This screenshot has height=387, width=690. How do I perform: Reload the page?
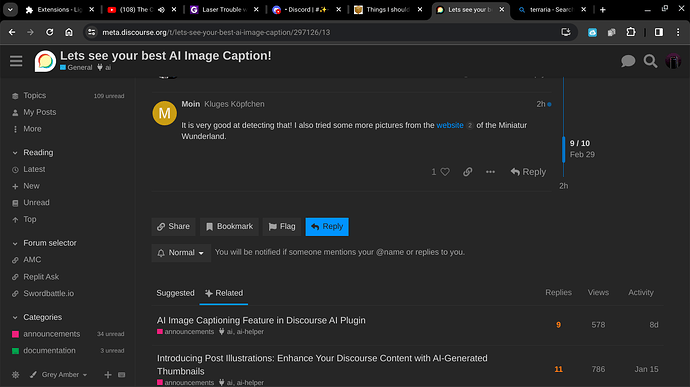50,32
